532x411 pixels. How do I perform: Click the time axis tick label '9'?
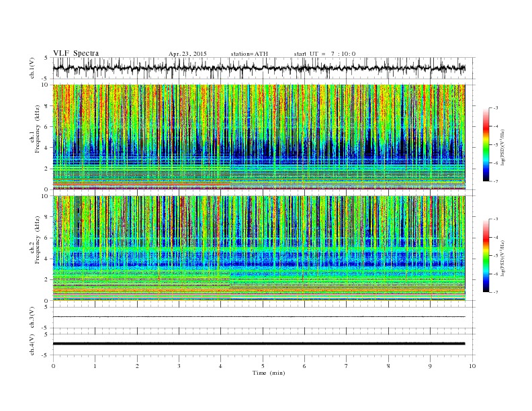click(430, 366)
